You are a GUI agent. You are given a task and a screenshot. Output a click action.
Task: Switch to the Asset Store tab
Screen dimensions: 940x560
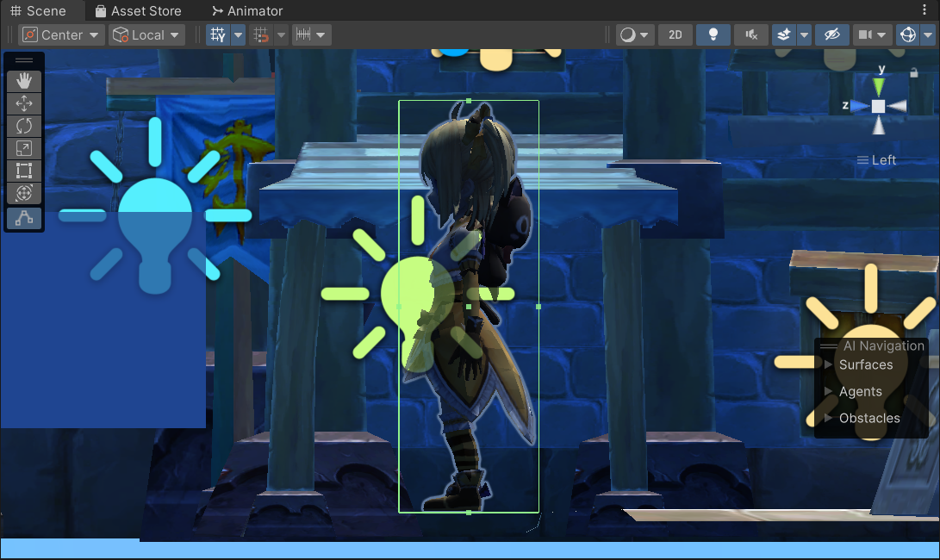coord(138,10)
